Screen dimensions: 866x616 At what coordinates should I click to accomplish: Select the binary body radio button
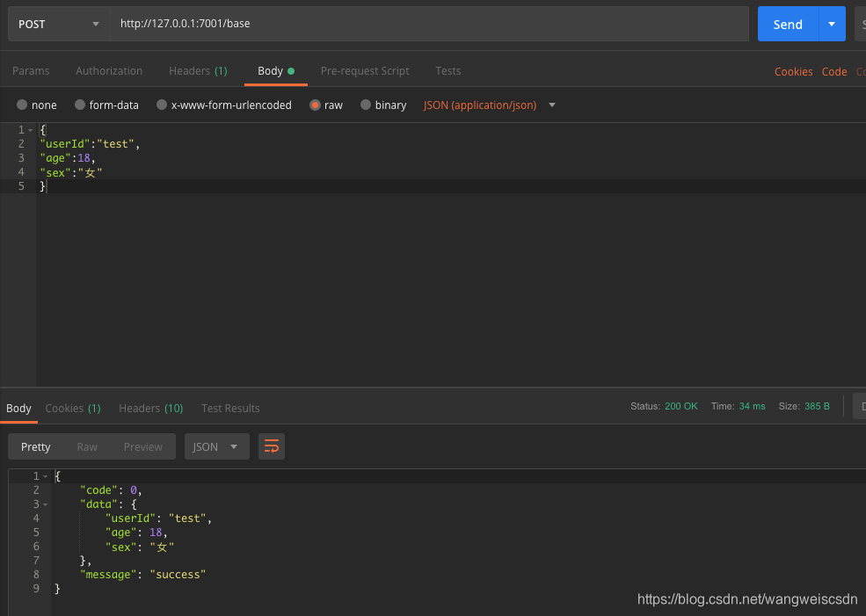coord(366,105)
